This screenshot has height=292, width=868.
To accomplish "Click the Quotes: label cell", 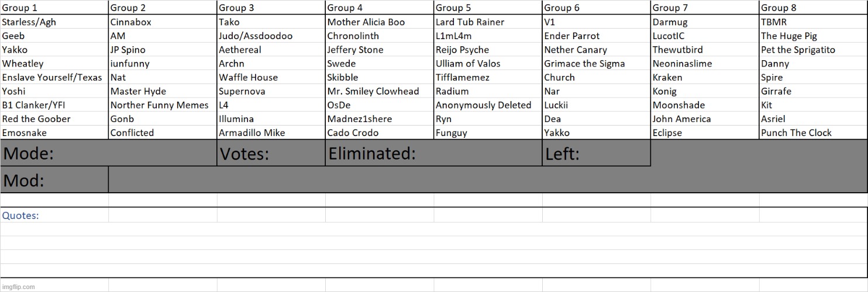I will 54,215.
